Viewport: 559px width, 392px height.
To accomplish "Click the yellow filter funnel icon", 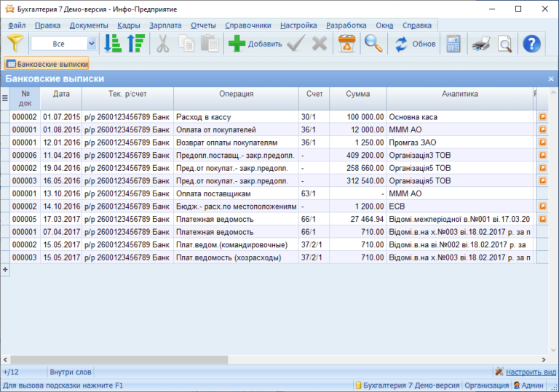I will [15, 44].
